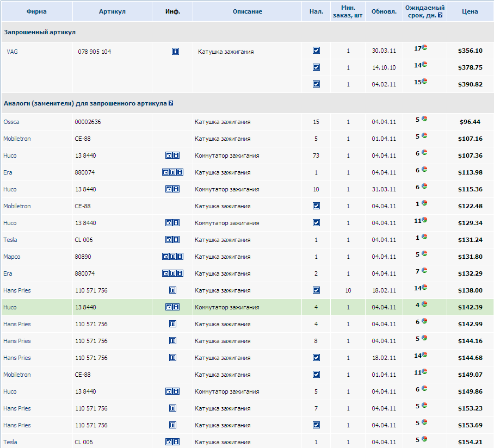Open pie chart icon in Mobiletron $122.48 row

424,203
